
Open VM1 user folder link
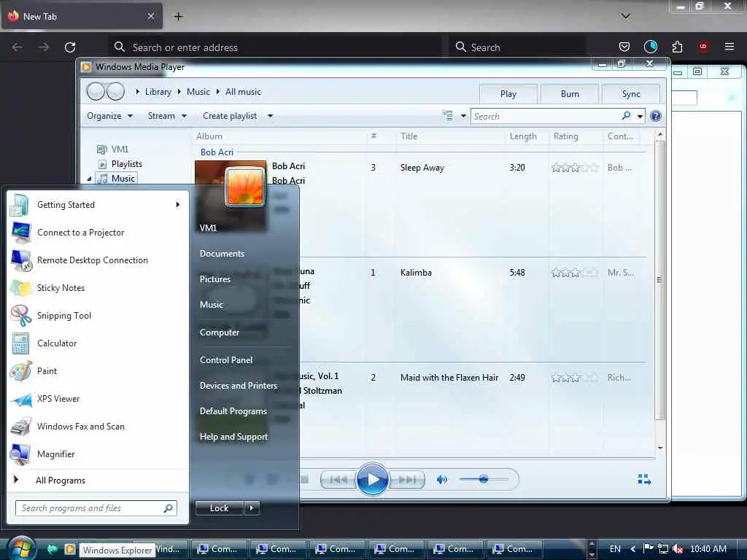208,228
